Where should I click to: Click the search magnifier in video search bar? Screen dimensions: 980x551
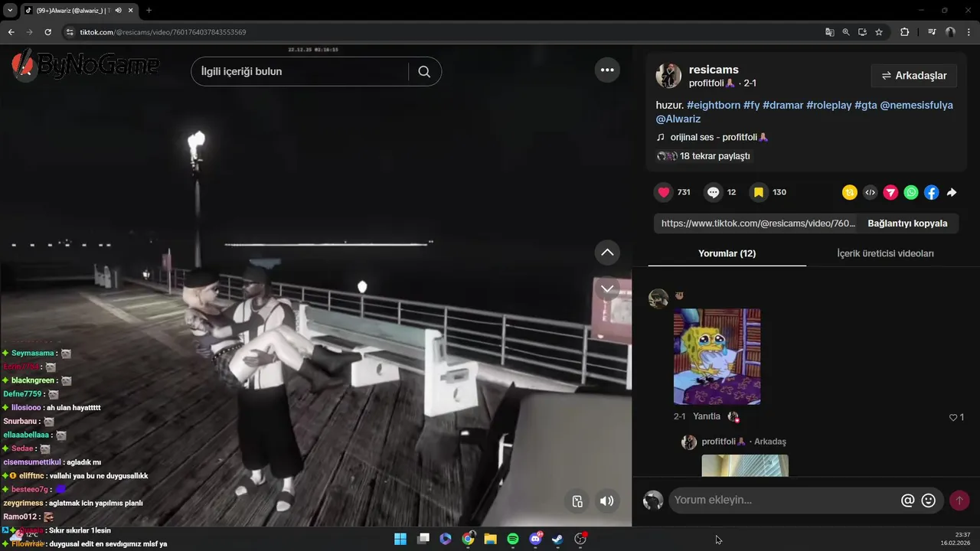[x=424, y=71]
